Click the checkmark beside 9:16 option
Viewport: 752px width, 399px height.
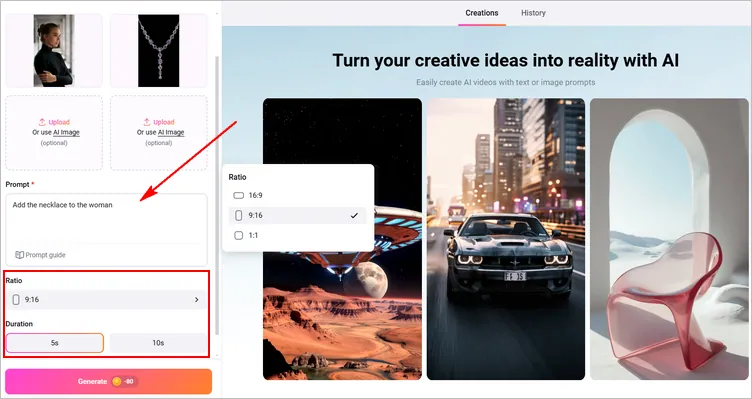[x=354, y=216]
